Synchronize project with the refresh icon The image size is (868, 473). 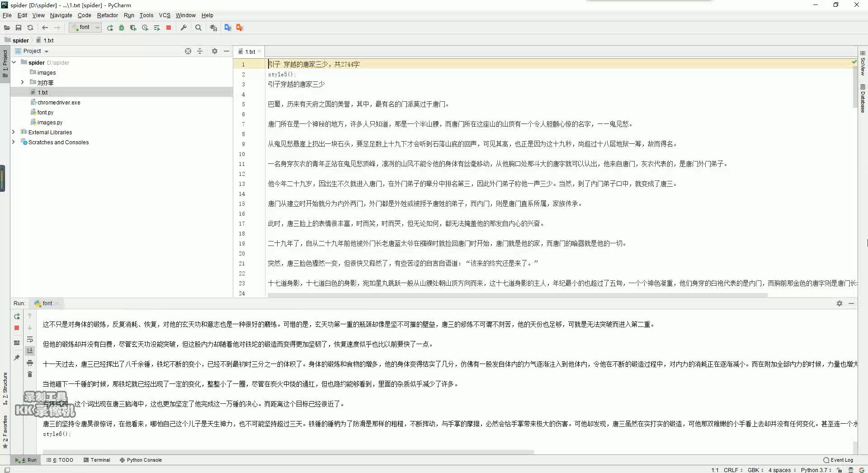click(30, 28)
